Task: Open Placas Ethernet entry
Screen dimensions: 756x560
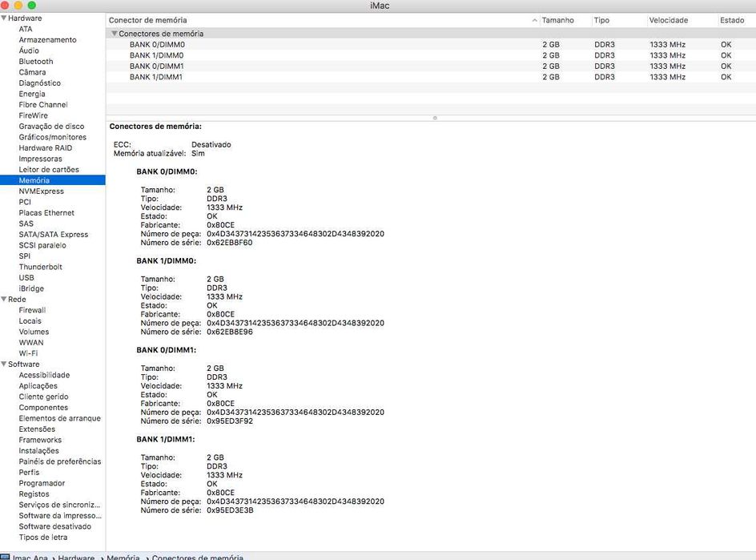Action: (x=46, y=213)
